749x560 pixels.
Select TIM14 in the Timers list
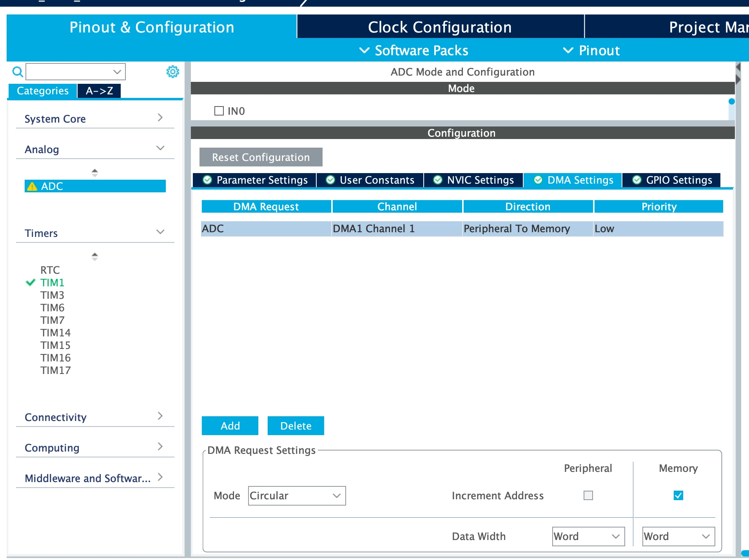(x=55, y=332)
